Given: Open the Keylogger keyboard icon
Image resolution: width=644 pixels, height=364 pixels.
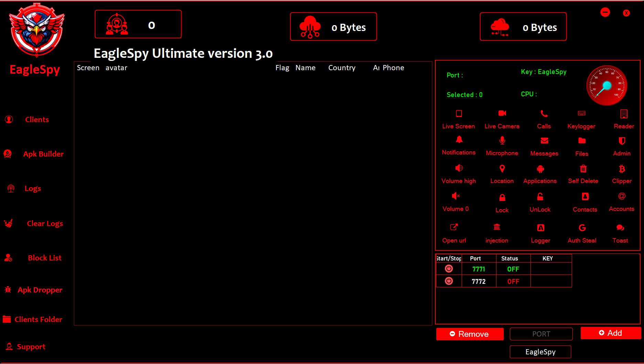Looking at the screenshot, I should point(581,113).
